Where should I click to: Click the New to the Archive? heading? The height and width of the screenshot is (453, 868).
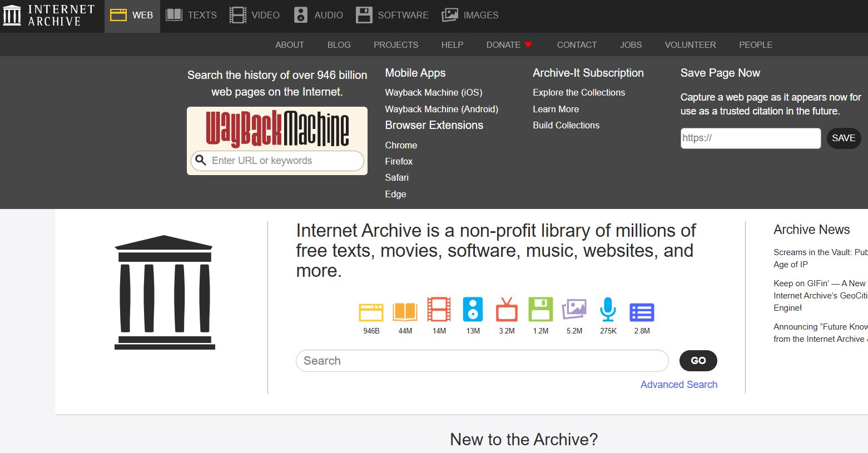tap(524, 440)
